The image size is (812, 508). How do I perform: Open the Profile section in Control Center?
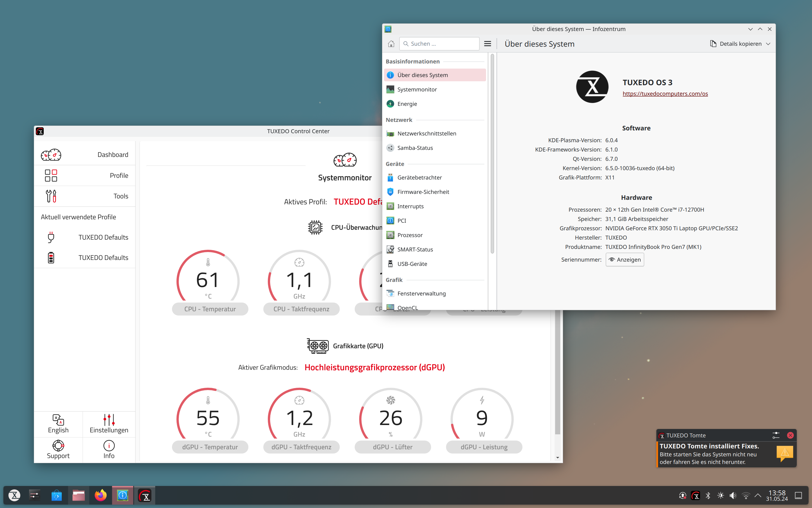[85, 175]
